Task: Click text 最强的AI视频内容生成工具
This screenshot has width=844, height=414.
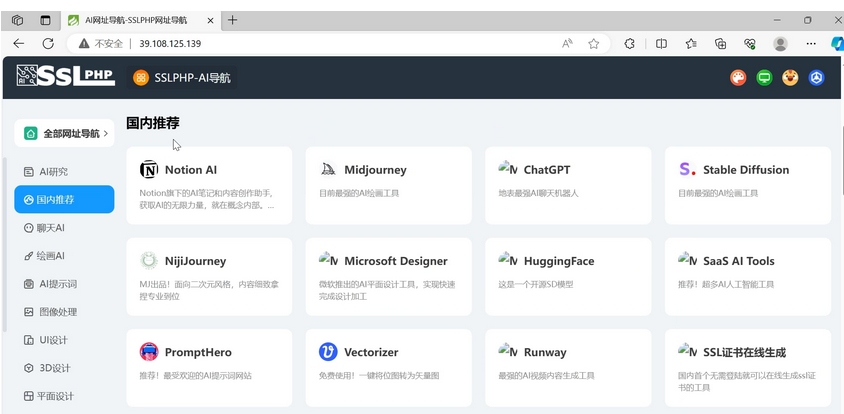Action: (x=546, y=376)
